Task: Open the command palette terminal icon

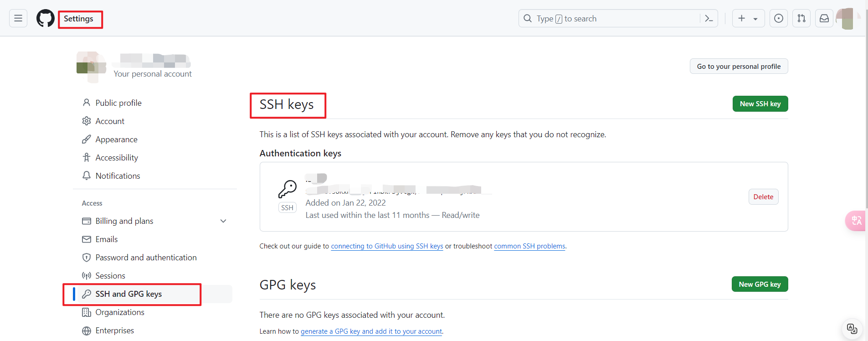Action: coord(709,18)
